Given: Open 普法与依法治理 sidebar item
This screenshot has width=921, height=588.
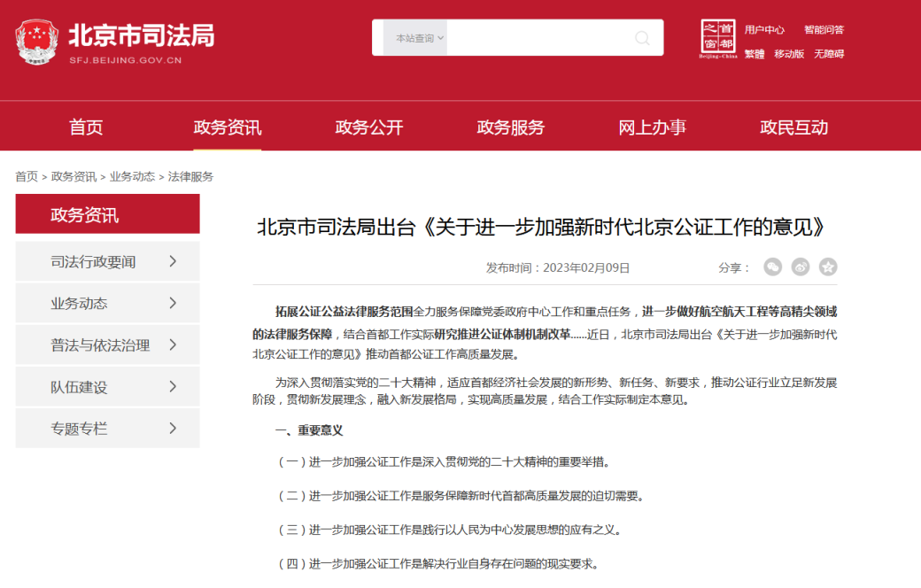Looking at the screenshot, I should click(107, 344).
